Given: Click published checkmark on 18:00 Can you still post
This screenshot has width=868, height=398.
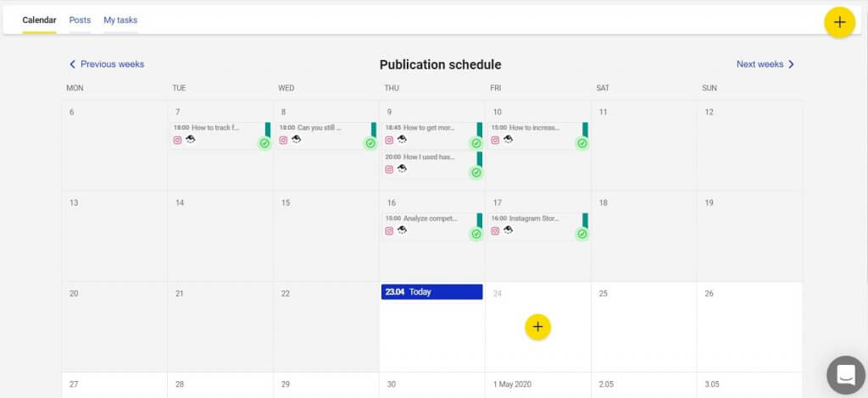Looking at the screenshot, I should point(370,143).
